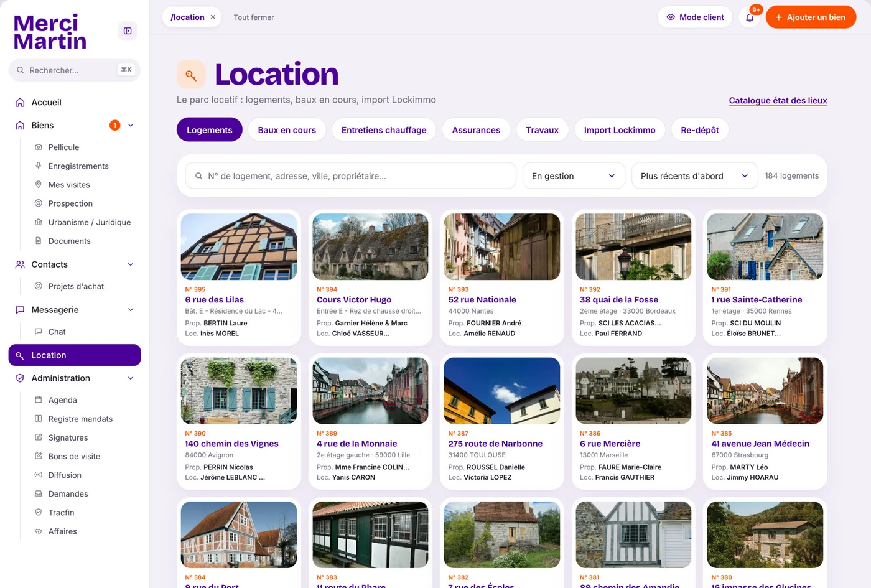This screenshot has height=588, width=871.
Task: Open the Plus récents d'abord sort dropdown
Action: coord(694,176)
